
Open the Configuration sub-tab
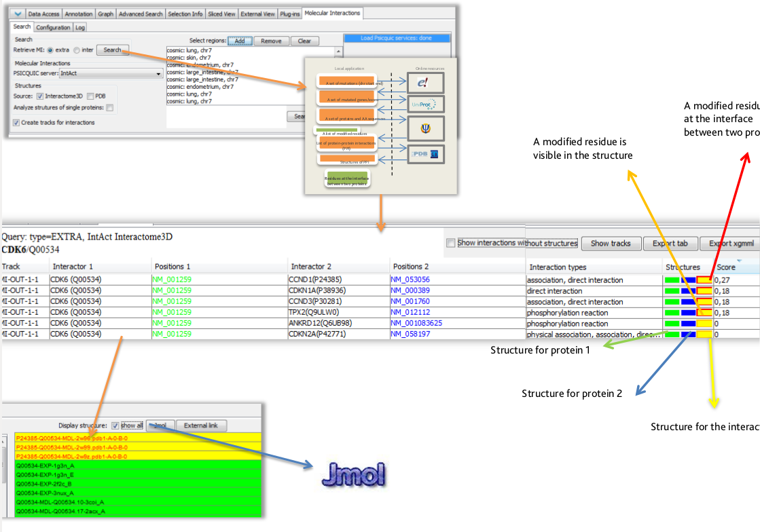(x=53, y=28)
